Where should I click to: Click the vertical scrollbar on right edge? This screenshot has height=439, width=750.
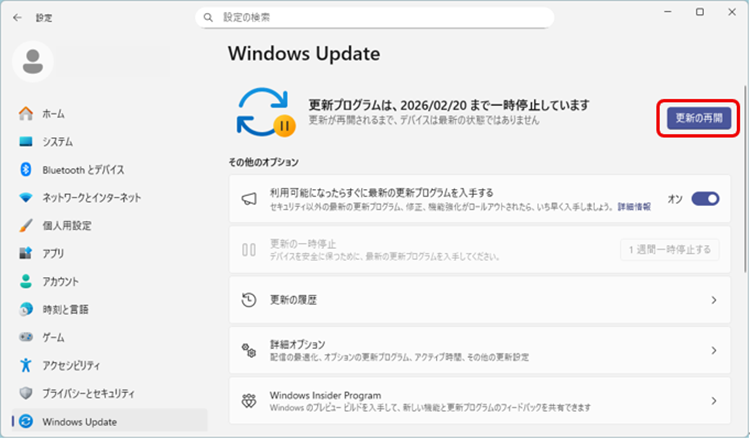[x=744, y=200]
